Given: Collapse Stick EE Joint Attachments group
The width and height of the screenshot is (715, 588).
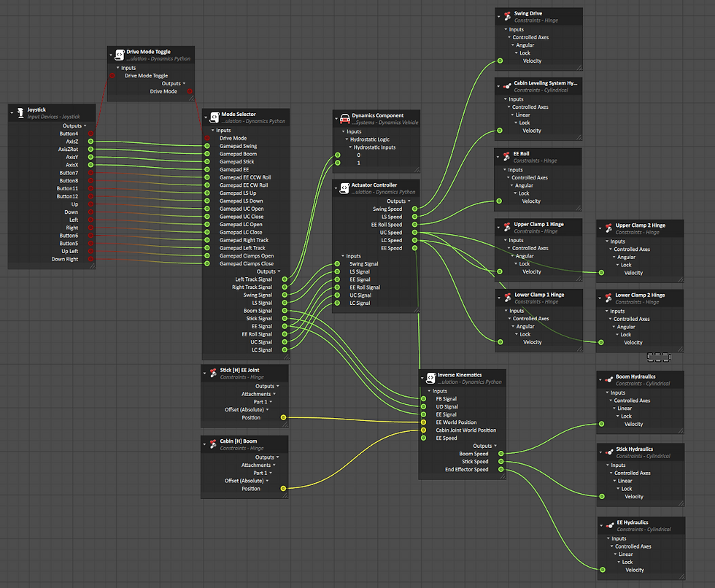Looking at the screenshot, I should pyautogui.click(x=274, y=394).
